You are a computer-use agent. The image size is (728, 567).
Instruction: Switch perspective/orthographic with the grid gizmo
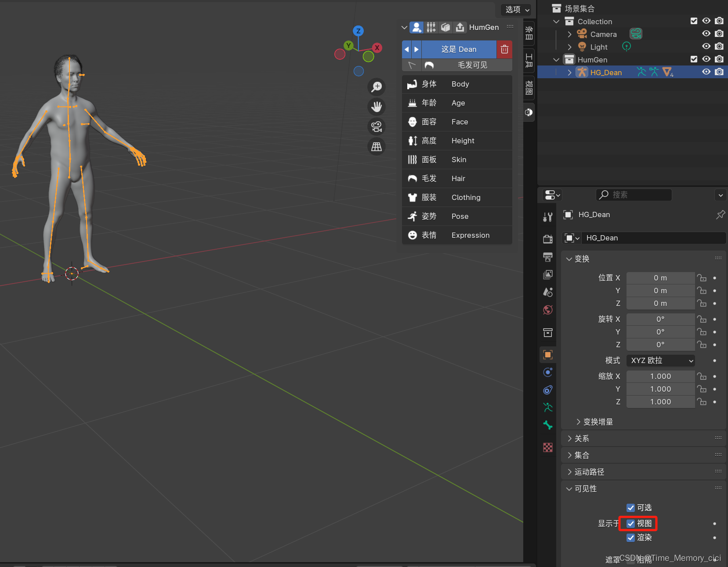pos(377,146)
